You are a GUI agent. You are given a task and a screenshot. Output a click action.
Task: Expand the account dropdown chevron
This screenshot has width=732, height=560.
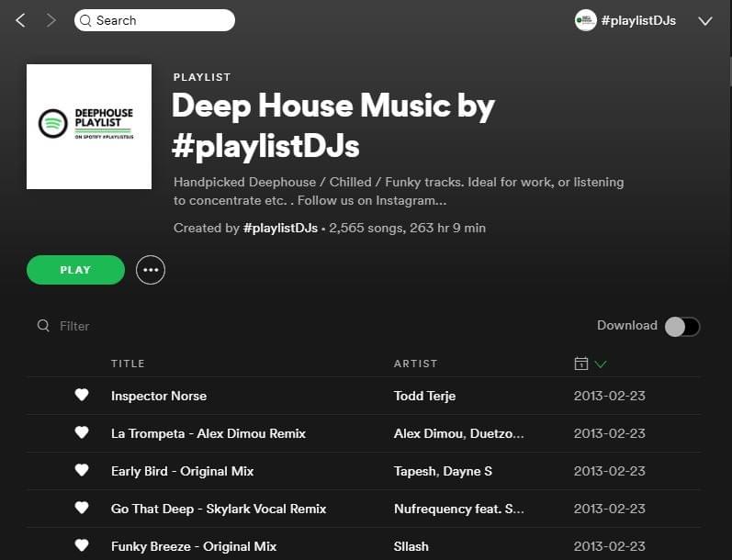point(705,21)
